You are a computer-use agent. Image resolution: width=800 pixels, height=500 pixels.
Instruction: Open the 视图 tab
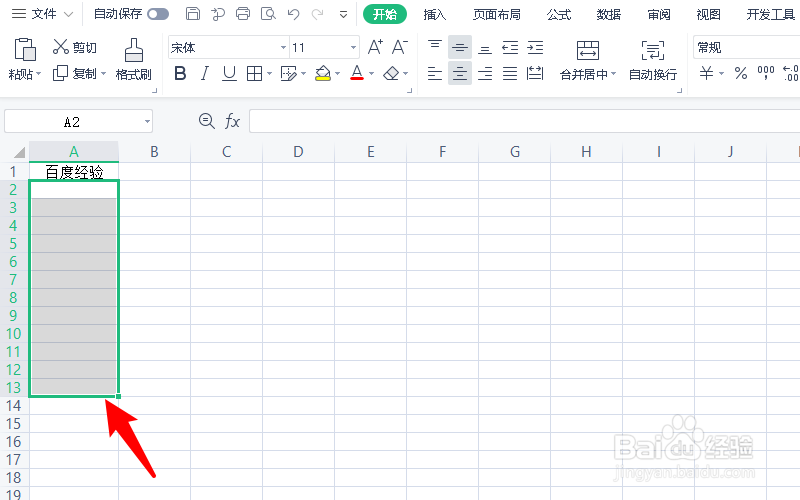point(709,14)
